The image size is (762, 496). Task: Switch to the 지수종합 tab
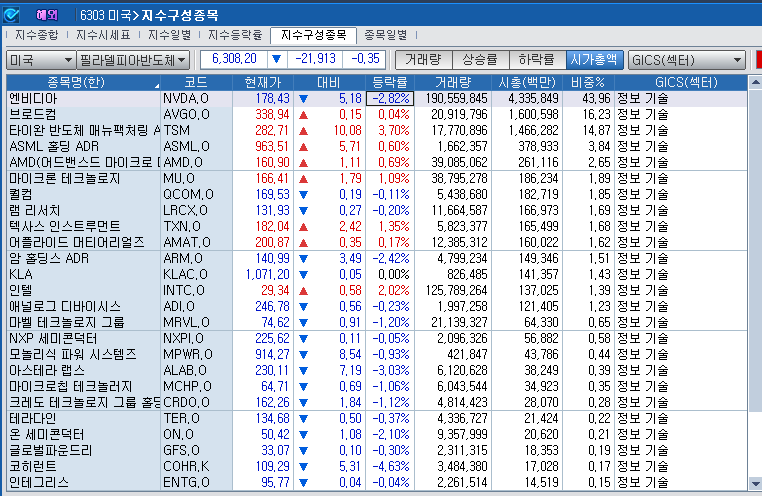tap(38, 35)
